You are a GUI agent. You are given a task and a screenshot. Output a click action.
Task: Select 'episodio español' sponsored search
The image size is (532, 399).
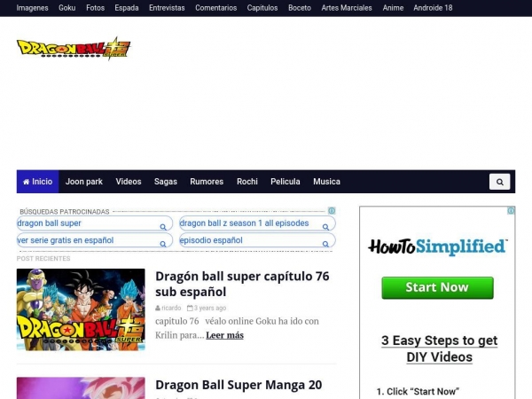click(x=257, y=240)
